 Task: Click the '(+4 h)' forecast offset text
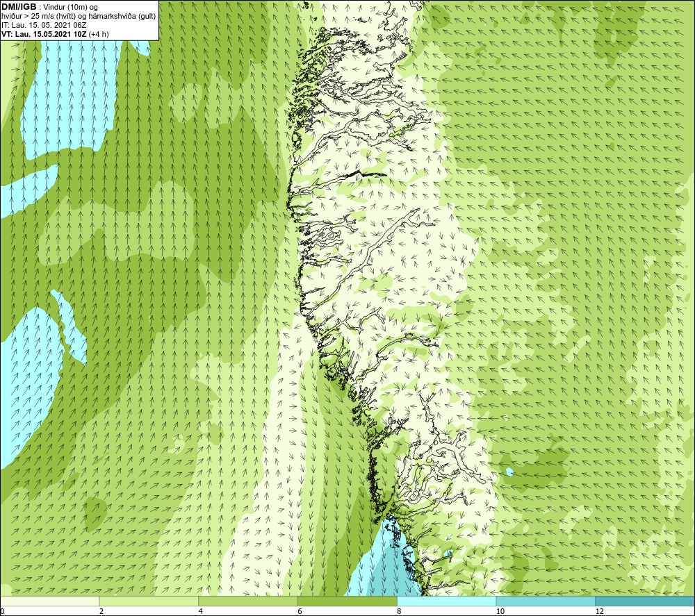[x=99, y=34]
